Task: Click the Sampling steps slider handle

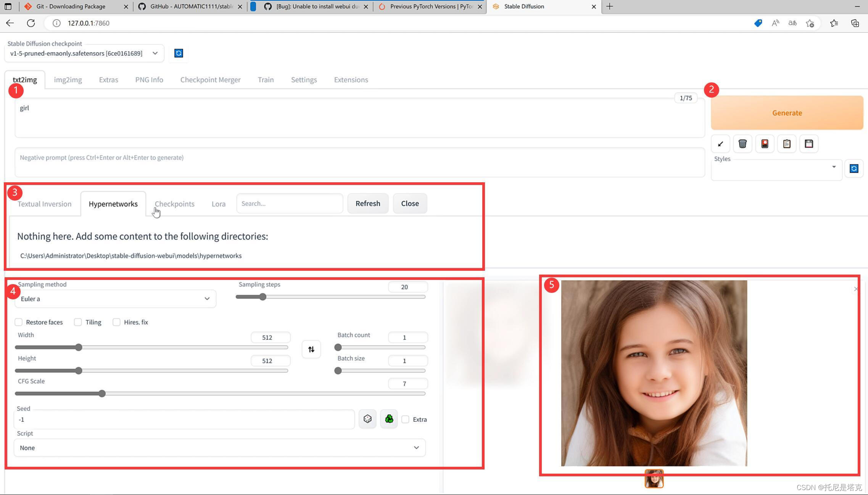Action: (262, 297)
